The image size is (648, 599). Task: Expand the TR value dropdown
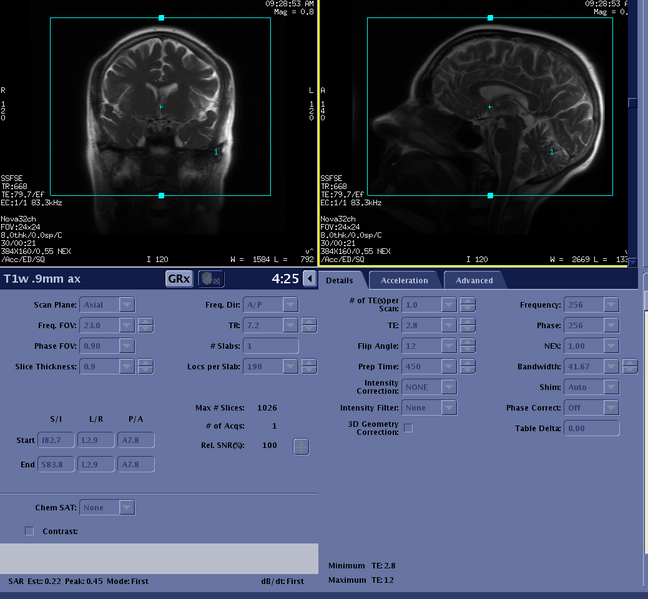click(291, 325)
